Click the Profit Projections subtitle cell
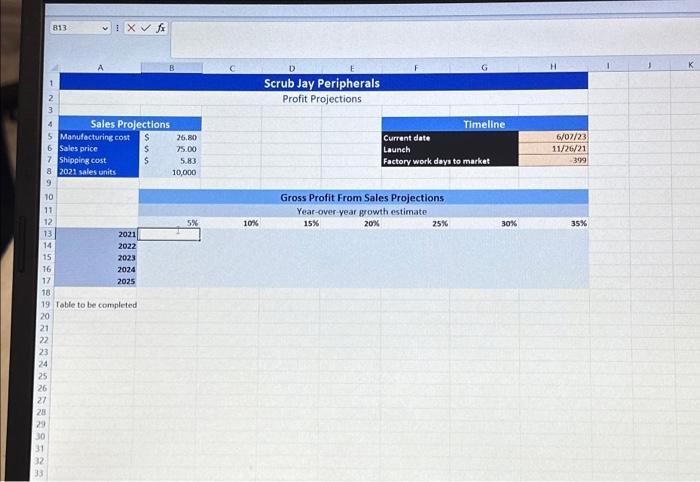700x482 pixels. tap(323, 99)
